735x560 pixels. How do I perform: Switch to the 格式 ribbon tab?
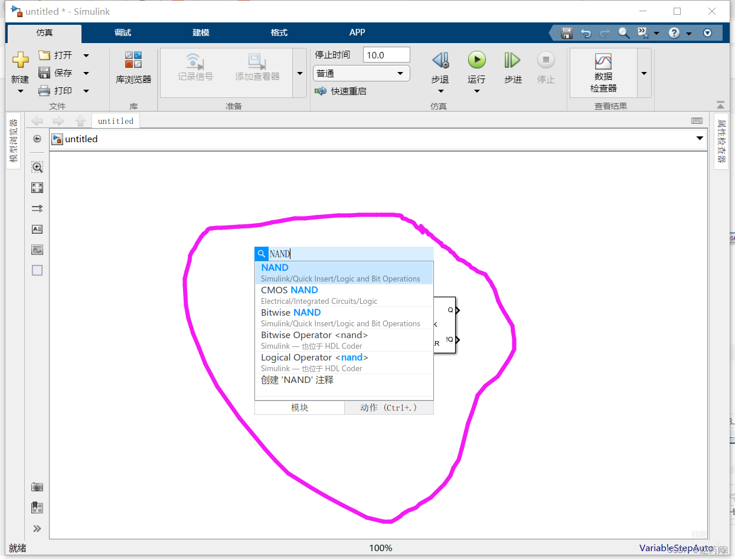[x=279, y=32]
